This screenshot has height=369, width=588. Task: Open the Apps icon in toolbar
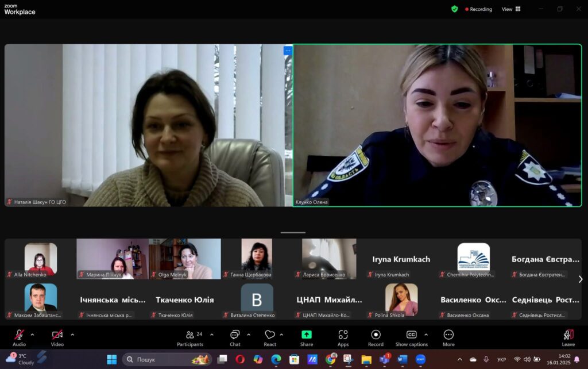(x=343, y=335)
